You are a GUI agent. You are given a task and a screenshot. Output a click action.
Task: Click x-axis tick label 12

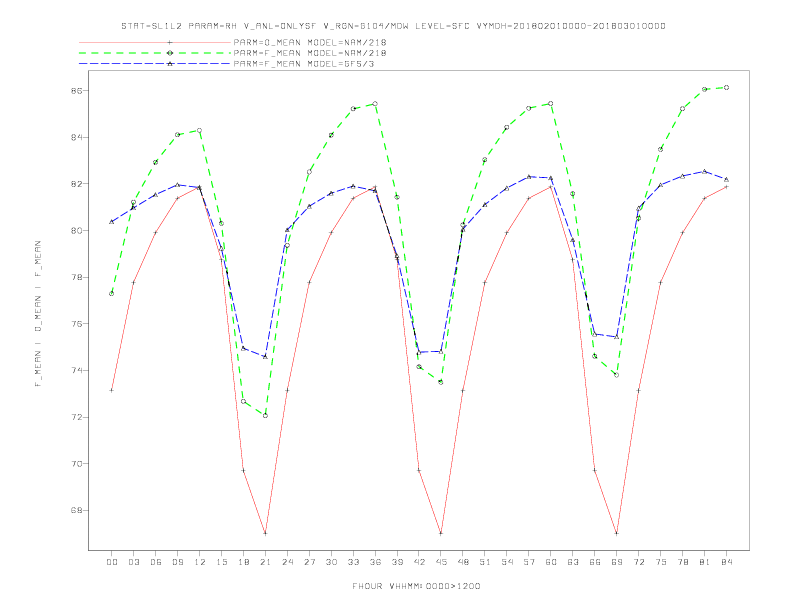pos(200,562)
